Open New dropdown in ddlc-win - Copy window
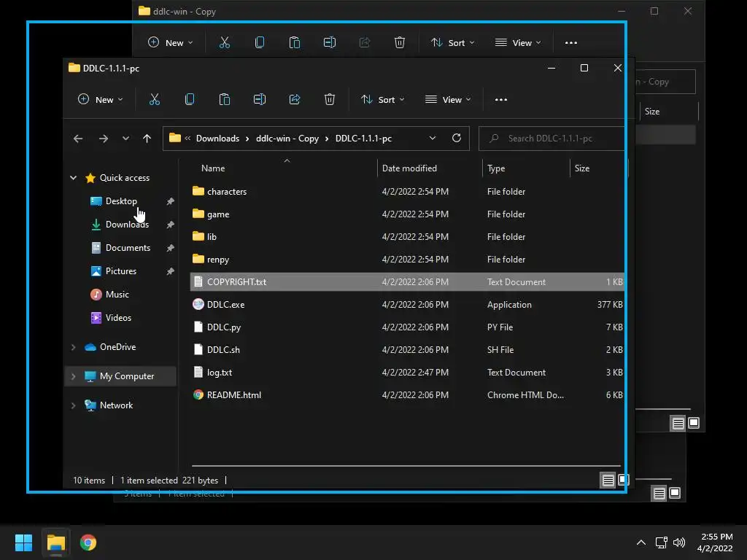747x560 pixels. point(171,43)
